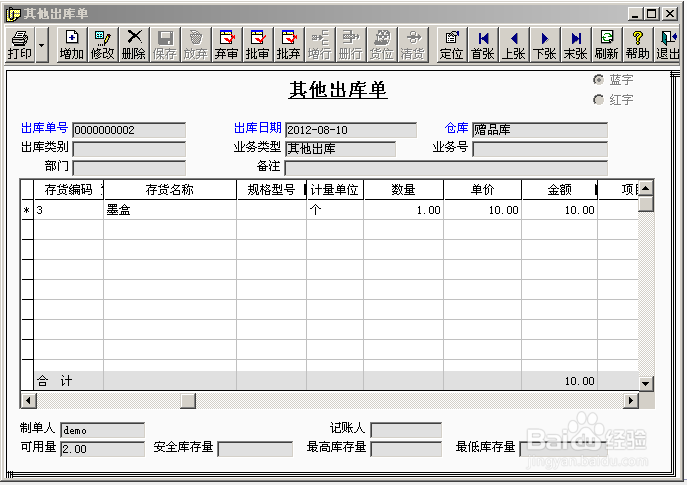The width and height of the screenshot is (687, 485).
Task: Click the 出库日期 field showing 2012-08-10
Action: pyautogui.click(x=351, y=130)
